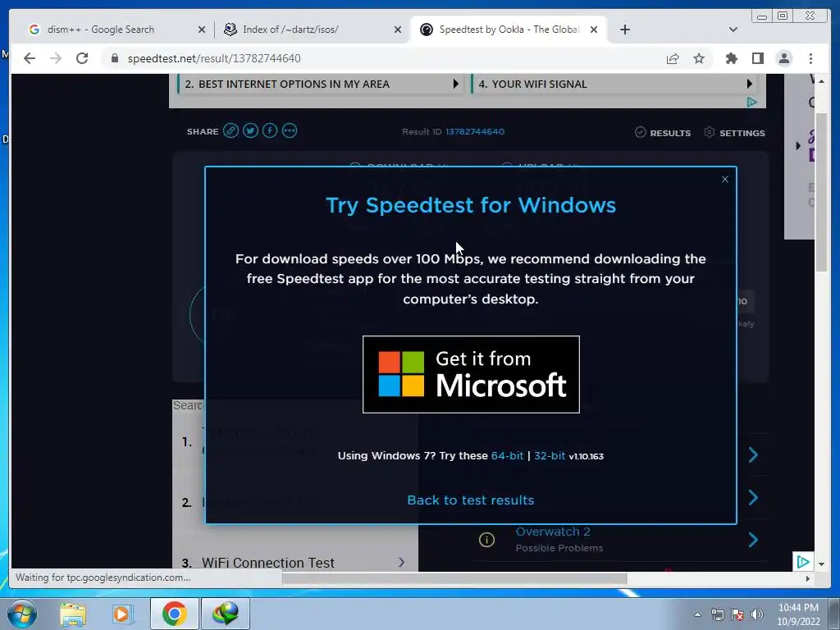Screen dimensions: 840x630
Task: Open the tab search dropdown arrow
Action: (x=733, y=30)
